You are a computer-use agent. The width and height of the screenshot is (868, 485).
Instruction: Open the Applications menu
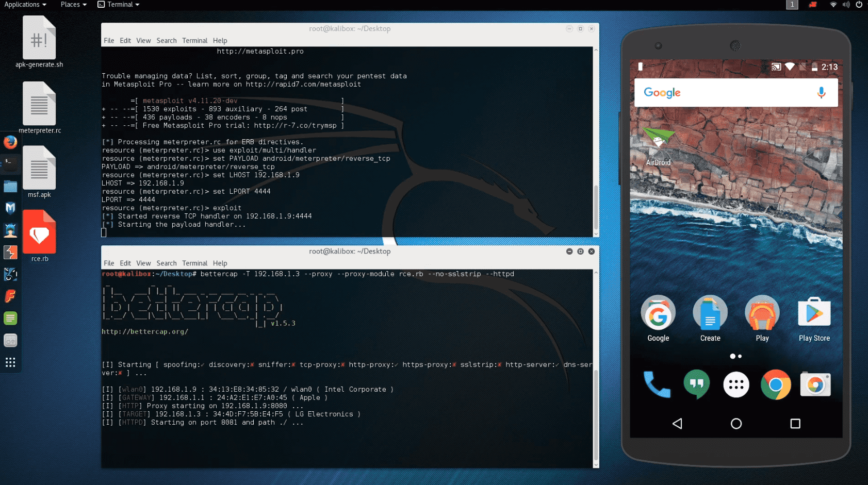(25, 5)
